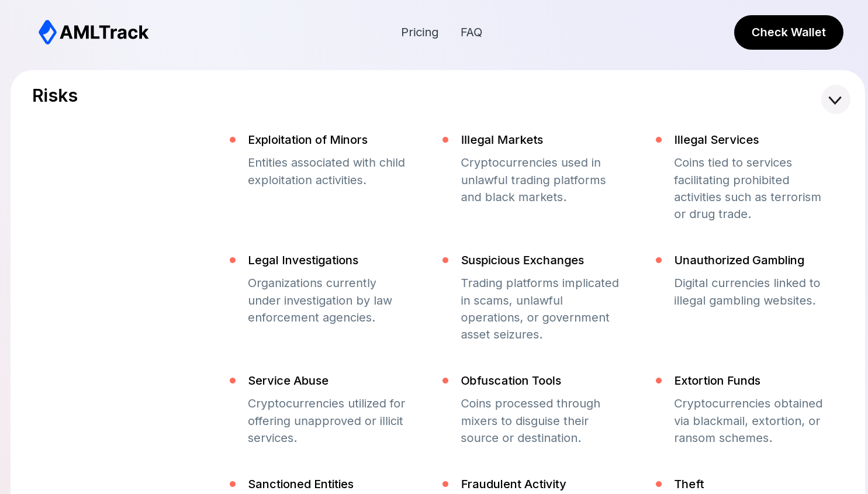Screen dimensions: 868x494
Task: Collapse the Risks section chevron
Action: [835, 99]
